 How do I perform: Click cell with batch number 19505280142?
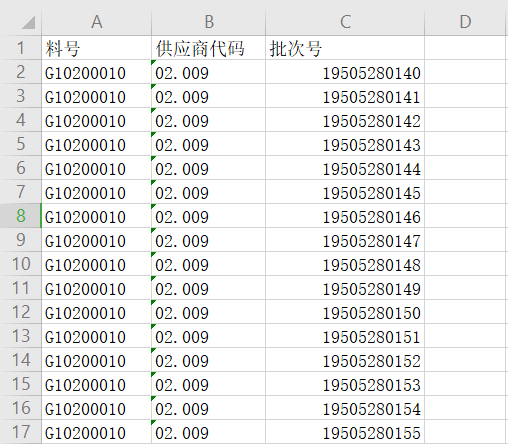[x=345, y=120]
